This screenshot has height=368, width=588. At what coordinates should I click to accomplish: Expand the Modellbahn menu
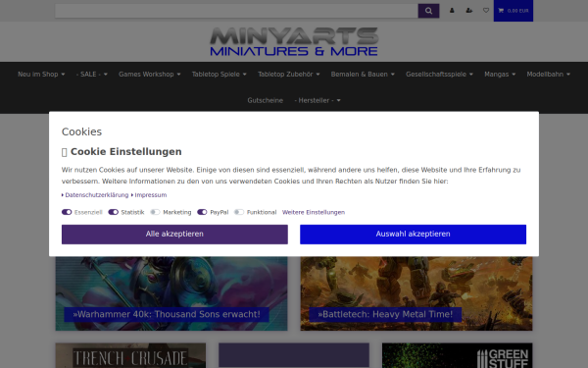[548, 75]
